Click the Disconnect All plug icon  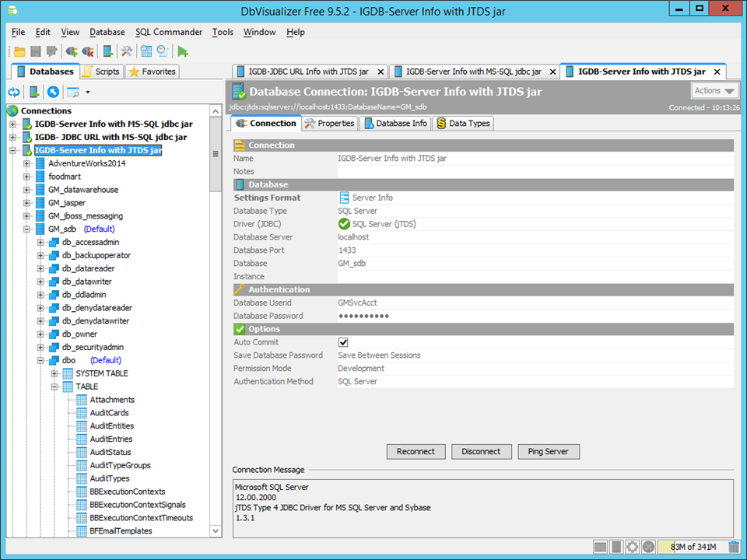[x=88, y=51]
